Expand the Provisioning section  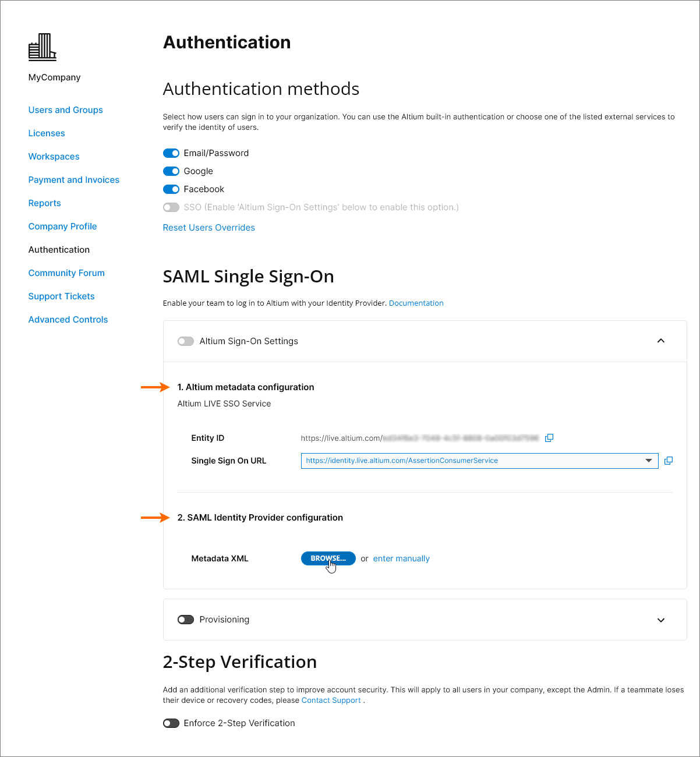(661, 620)
